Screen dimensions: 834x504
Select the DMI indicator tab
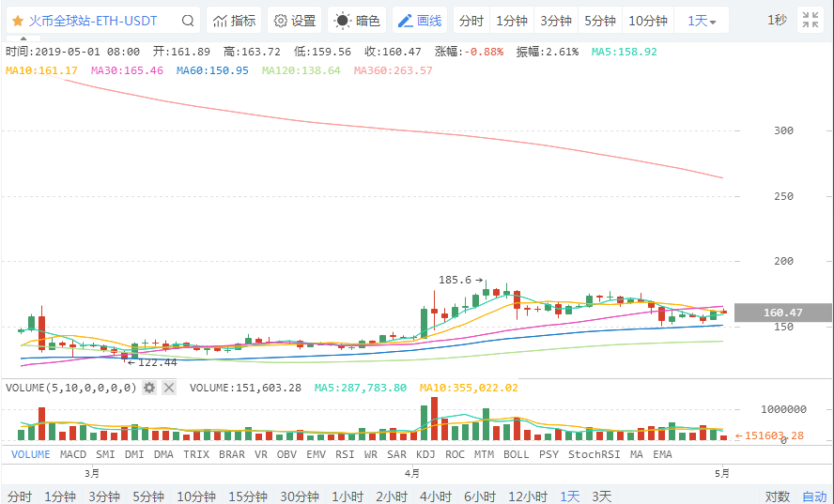click(x=134, y=454)
